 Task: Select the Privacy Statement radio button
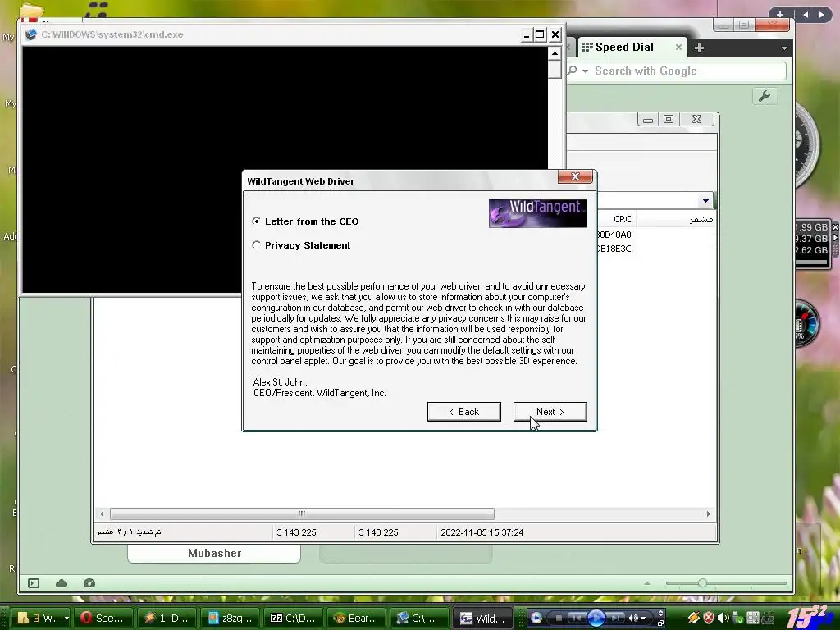pos(256,244)
